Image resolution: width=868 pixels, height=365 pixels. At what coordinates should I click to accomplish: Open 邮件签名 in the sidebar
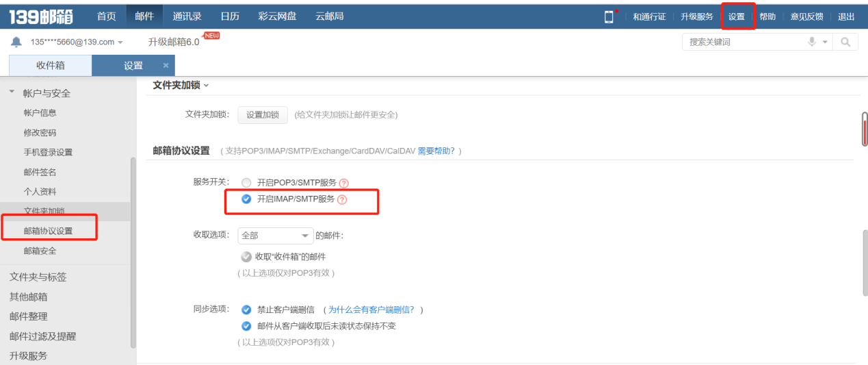[x=40, y=172]
